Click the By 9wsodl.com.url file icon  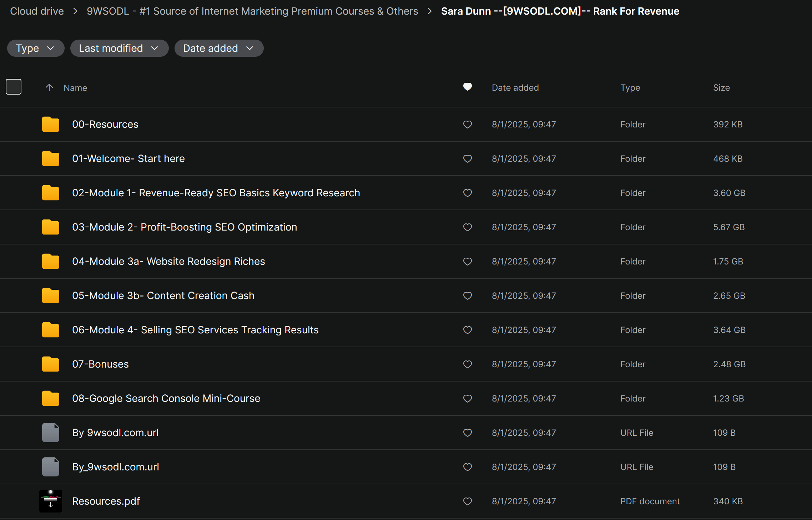(50, 433)
